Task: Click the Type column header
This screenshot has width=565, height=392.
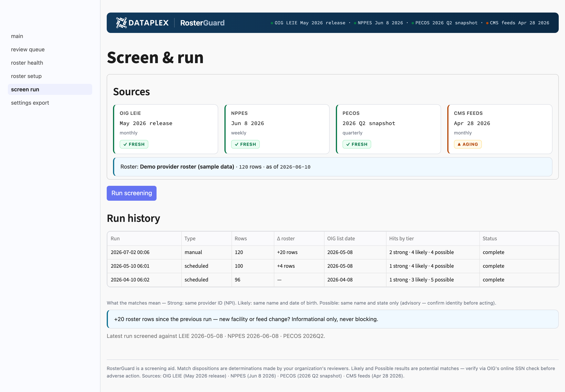Action: [x=207, y=239]
